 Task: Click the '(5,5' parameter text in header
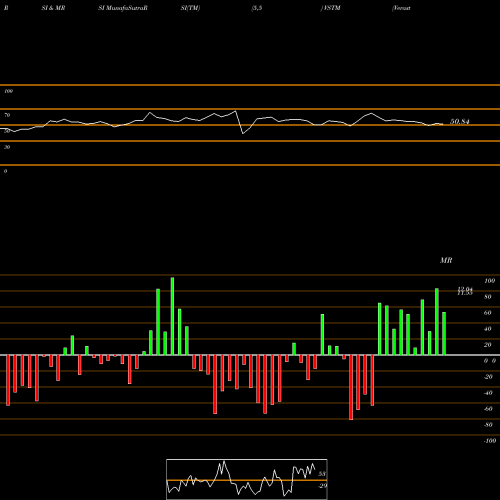tap(257, 8)
